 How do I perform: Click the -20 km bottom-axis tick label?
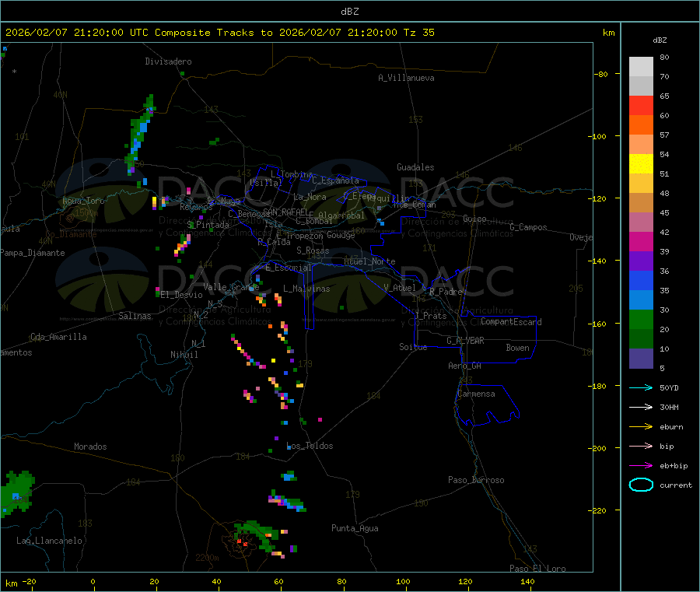tap(29, 581)
